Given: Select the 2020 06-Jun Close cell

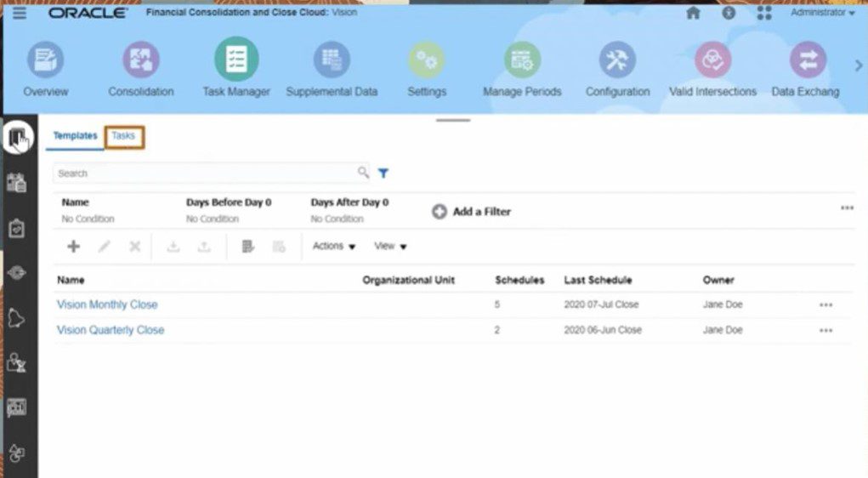Looking at the screenshot, I should coord(603,330).
